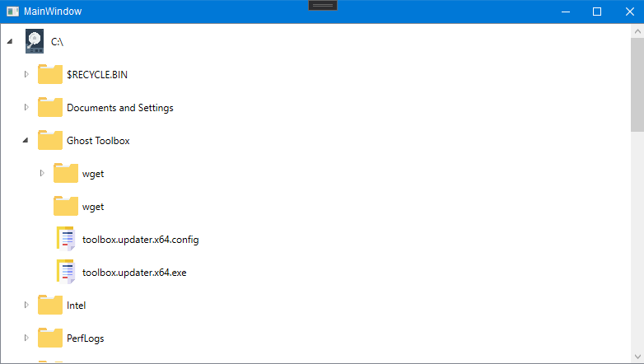The width and height of the screenshot is (644, 364).
Task: Click the grip handle at top center
Action: point(323,5)
